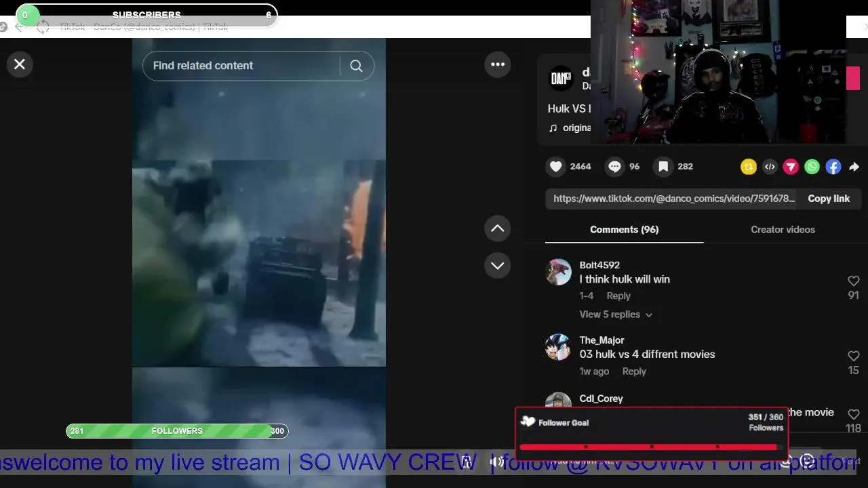The image size is (868, 488).
Task: Click the browser reload icon
Action: click(x=43, y=27)
